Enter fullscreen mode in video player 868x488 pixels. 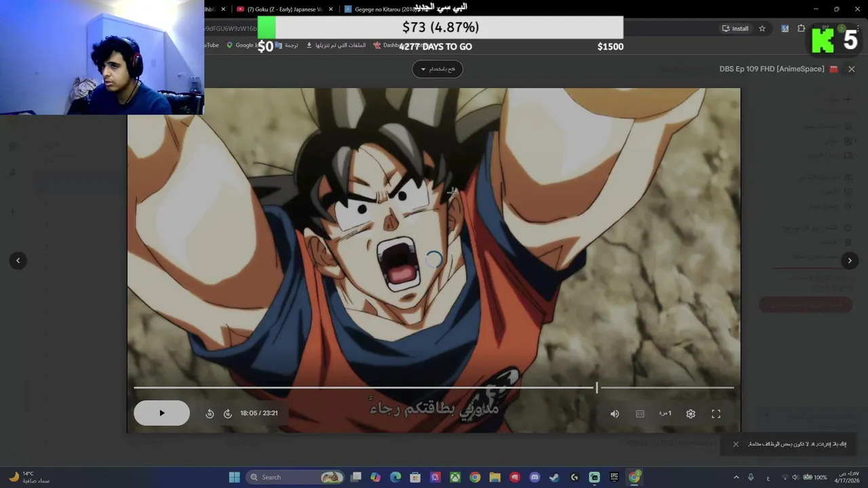716,414
